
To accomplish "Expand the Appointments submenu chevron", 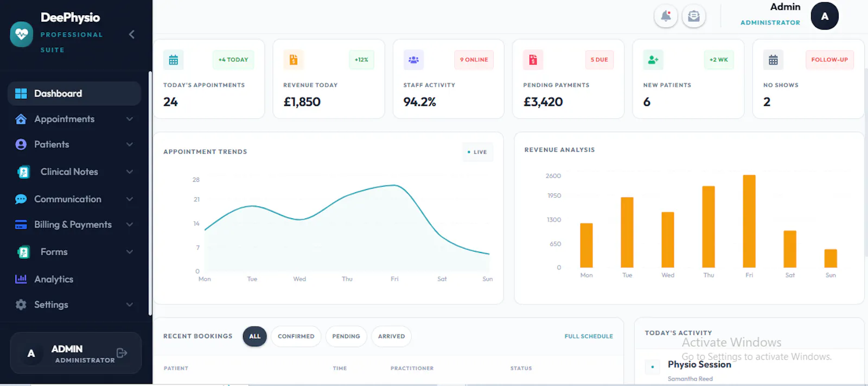I will [x=130, y=119].
